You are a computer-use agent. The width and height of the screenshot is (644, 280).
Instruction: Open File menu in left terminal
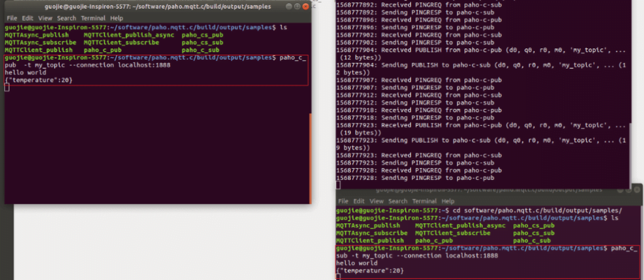tap(12, 18)
